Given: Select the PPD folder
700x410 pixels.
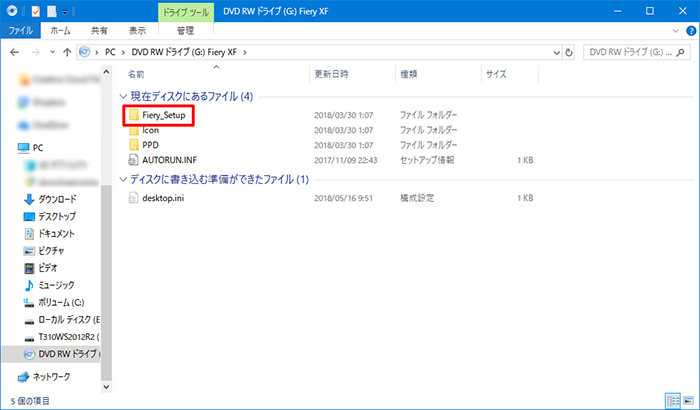Looking at the screenshot, I should [x=144, y=145].
